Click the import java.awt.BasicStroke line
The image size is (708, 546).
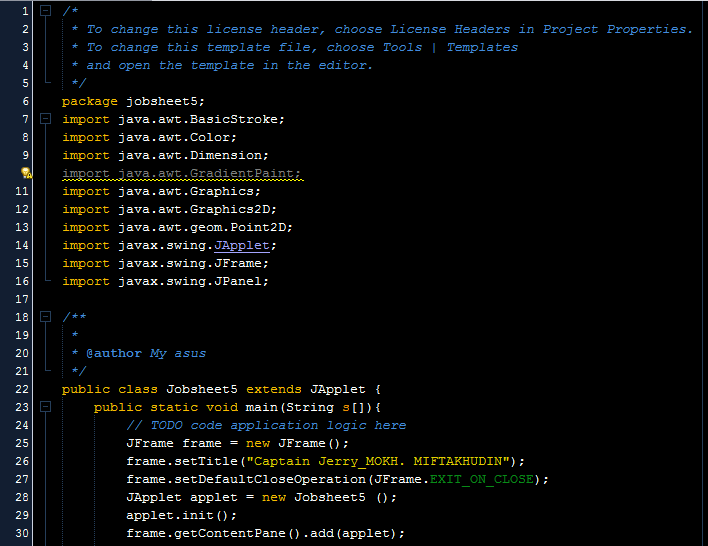click(172, 119)
